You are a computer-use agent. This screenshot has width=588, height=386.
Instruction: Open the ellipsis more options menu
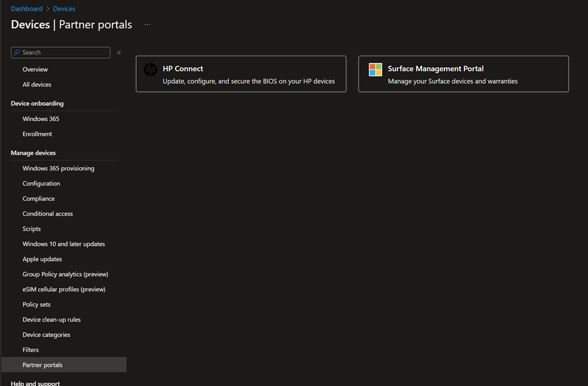pyautogui.click(x=148, y=25)
